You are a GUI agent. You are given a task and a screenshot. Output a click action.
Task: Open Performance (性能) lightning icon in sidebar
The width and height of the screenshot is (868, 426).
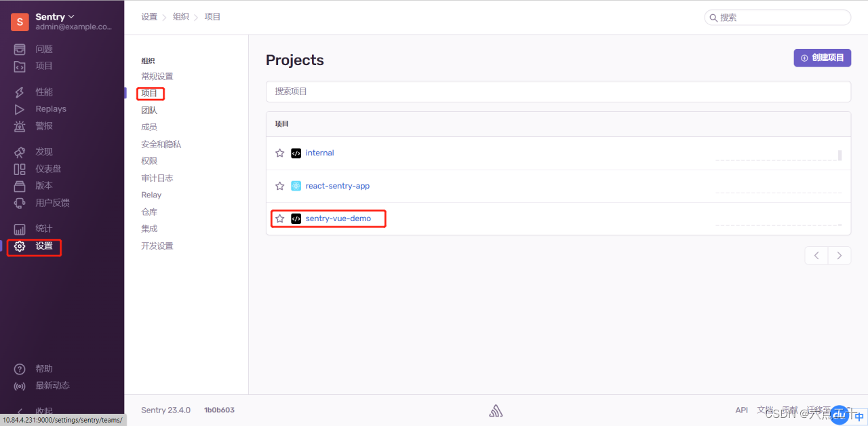tap(20, 92)
